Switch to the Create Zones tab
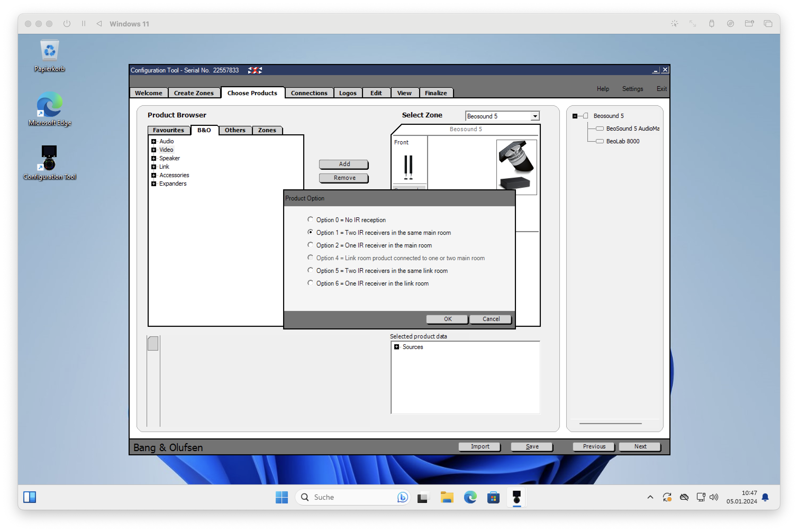 tap(194, 93)
